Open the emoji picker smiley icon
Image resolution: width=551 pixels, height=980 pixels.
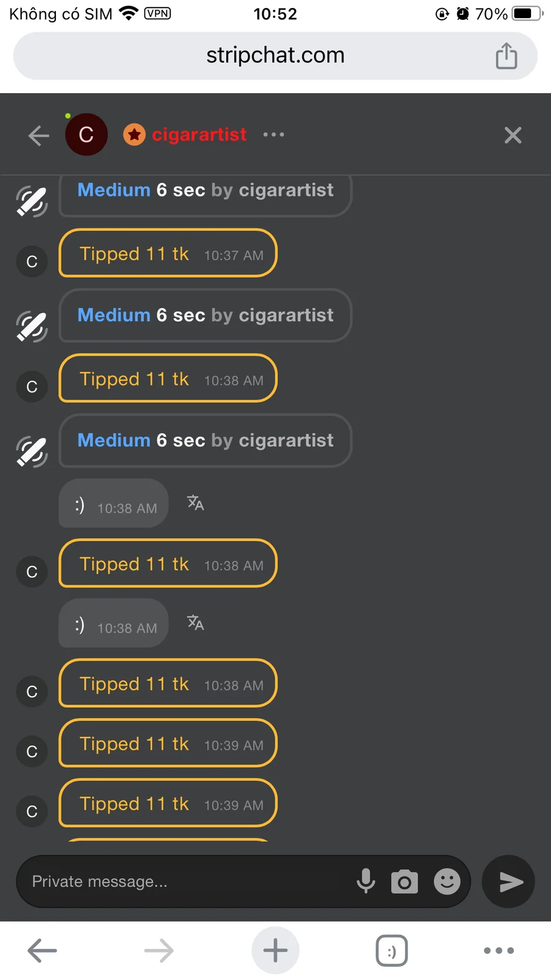click(447, 882)
